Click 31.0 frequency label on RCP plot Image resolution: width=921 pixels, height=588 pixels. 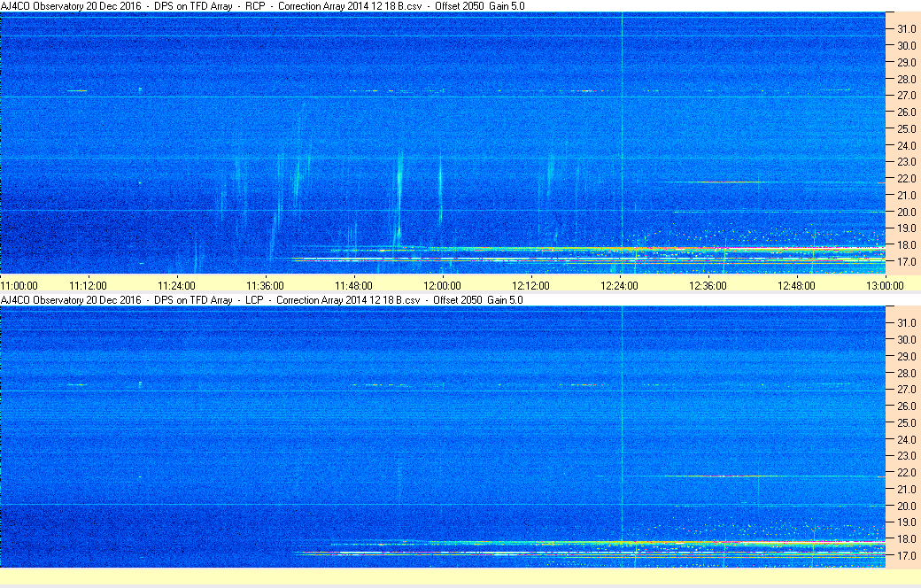[x=906, y=29]
